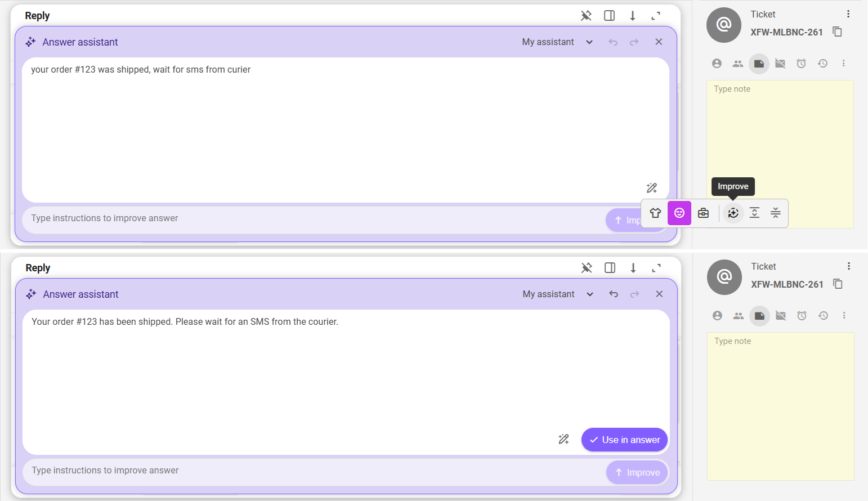Click the shorten text icon in tone toolbar
This screenshot has height=501, width=868.
point(776,213)
